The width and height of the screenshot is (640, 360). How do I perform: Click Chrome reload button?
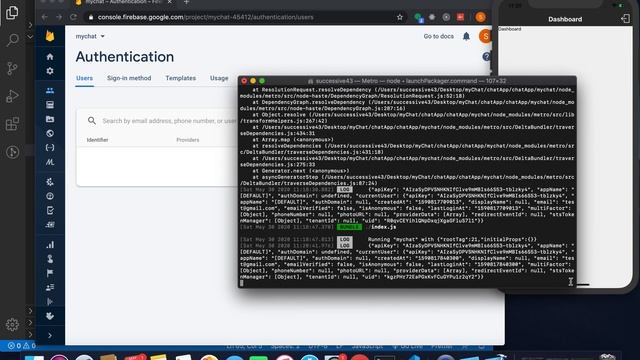pos(73,17)
